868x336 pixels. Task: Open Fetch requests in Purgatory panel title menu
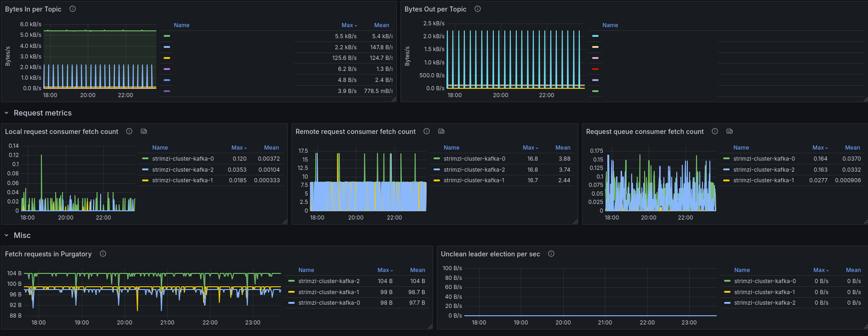(x=48, y=254)
